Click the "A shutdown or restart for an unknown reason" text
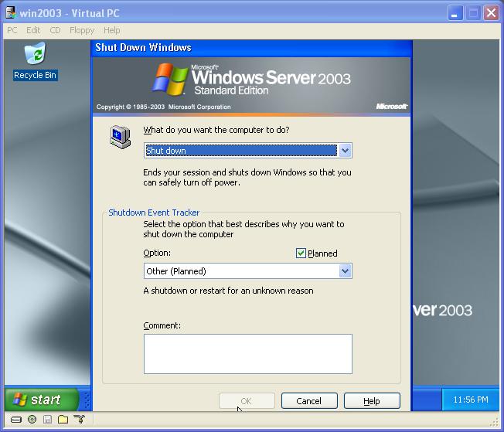Image resolution: width=504 pixels, height=432 pixels. click(228, 291)
